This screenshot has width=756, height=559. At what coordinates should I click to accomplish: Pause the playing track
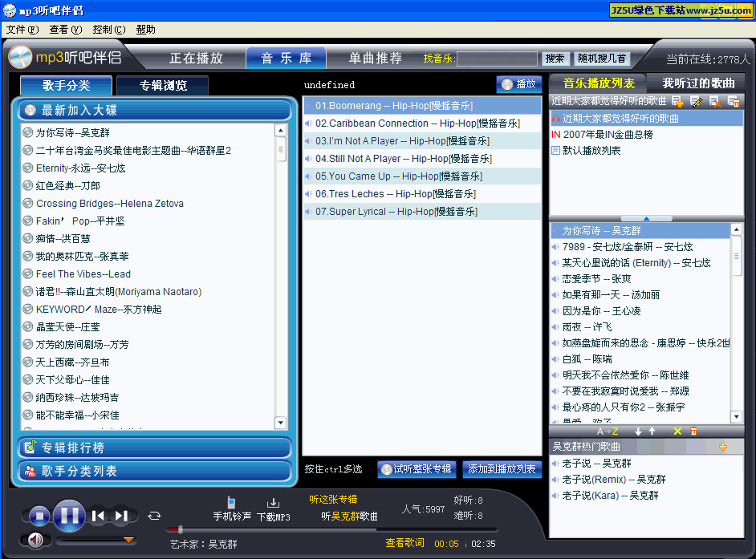69,516
